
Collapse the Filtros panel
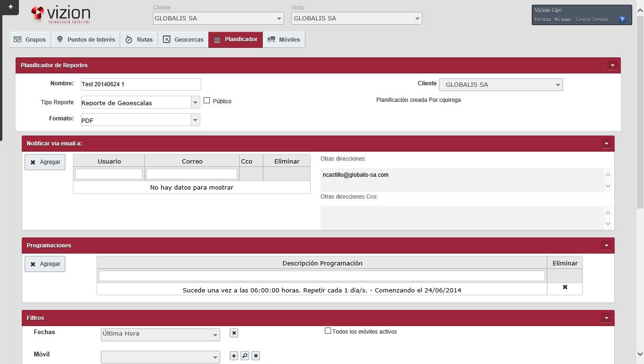click(x=606, y=318)
